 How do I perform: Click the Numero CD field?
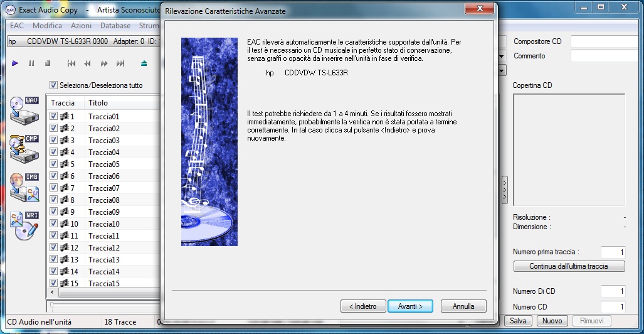[613, 307]
